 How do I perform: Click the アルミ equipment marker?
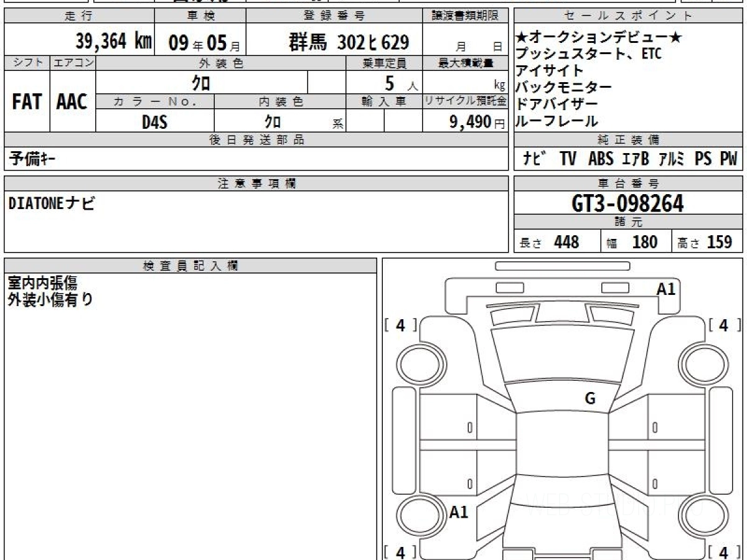click(672, 159)
